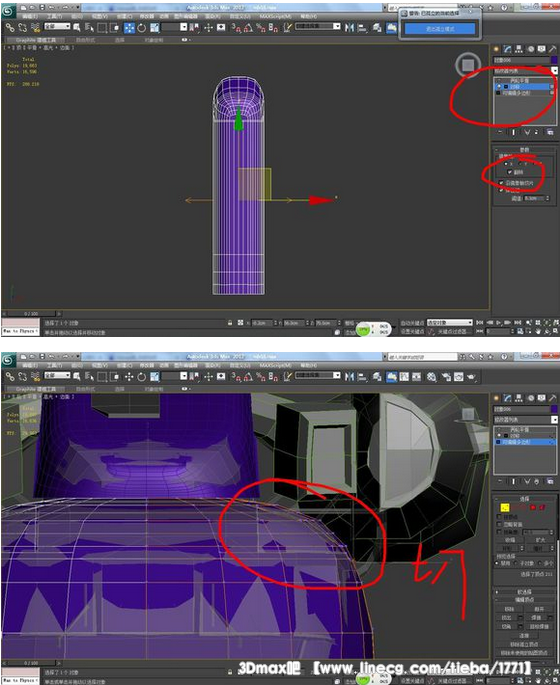The image size is (560, 685).
Task: Click 收缩 shrink button in lower panel
Action: click(510, 540)
